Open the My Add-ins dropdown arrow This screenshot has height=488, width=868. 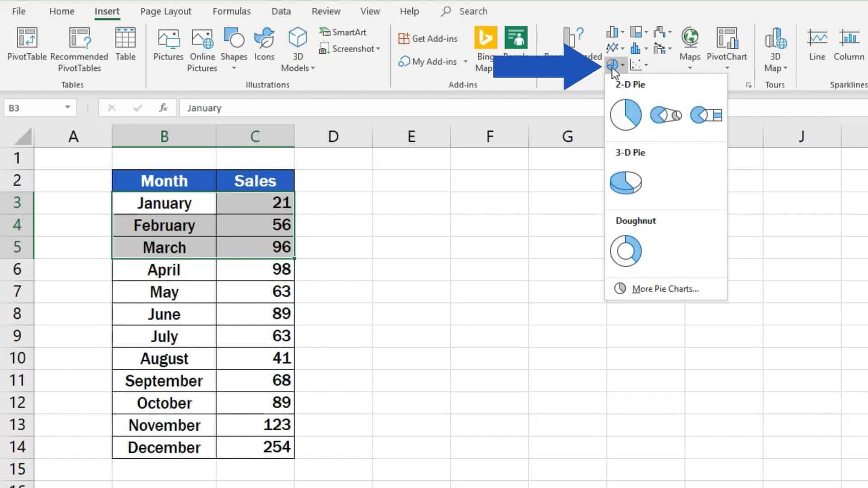(x=466, y=61)
